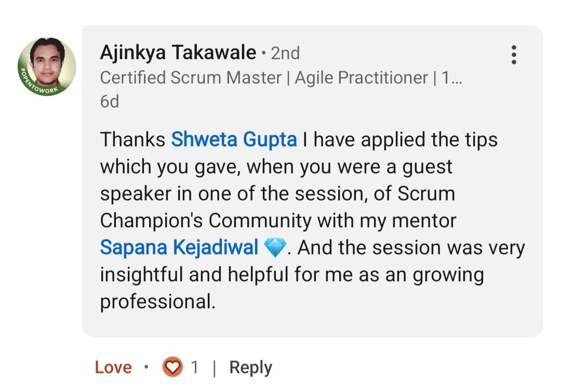Click the blue diamond emoji after Sapana Kejadiwal
This screenshot has width=561, height=392.
275,248
